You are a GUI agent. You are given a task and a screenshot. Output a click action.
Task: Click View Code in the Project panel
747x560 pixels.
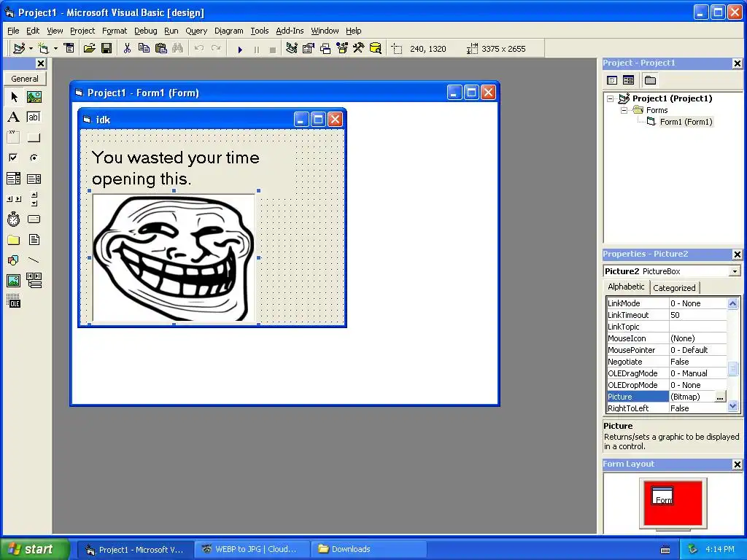coord(612,80)
